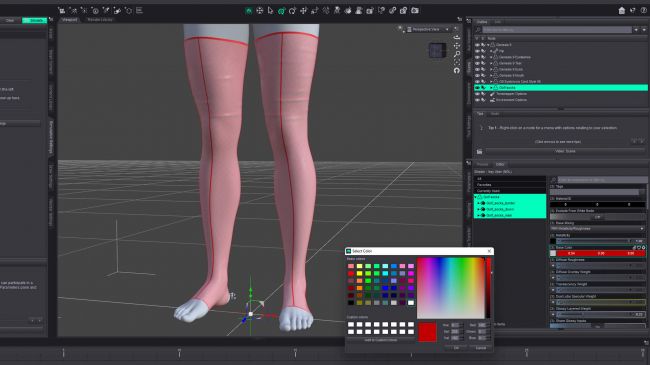
Task: Click the search magnifier icon in Surfaces editor
Action: coord(553,180)
